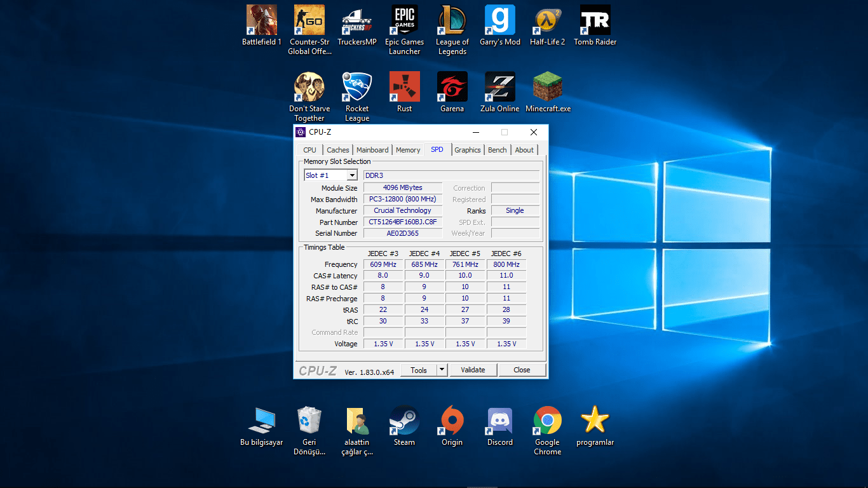Select the Geri Dönüşüm recycle bin
The image size is (868, 488).
pos(309,421)
